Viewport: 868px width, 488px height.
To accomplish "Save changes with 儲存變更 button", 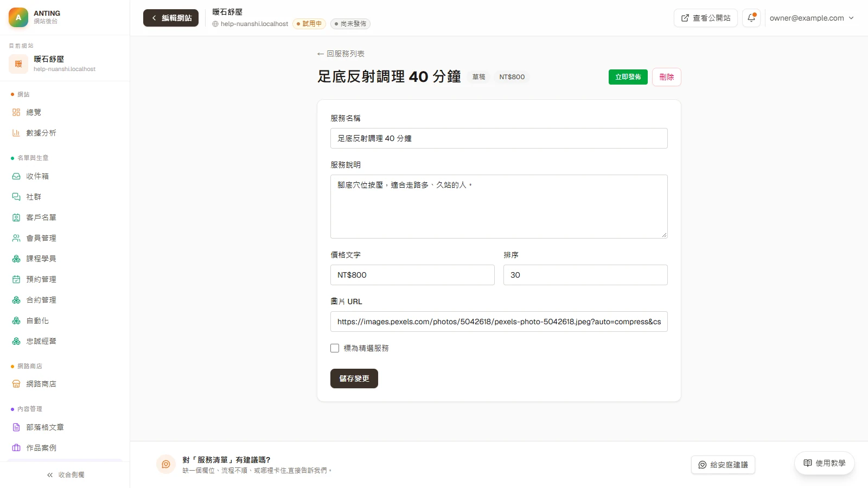I will (354, 378).
